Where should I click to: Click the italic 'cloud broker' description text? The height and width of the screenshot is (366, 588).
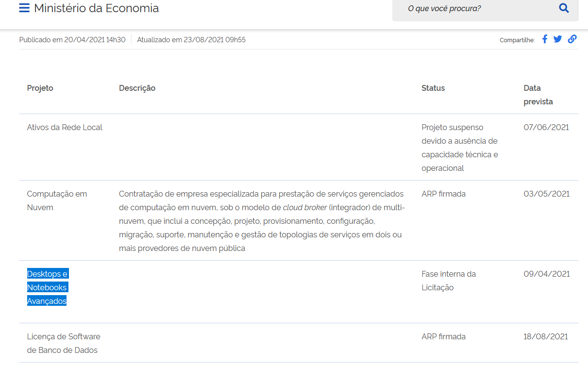[x=304, y=208]
